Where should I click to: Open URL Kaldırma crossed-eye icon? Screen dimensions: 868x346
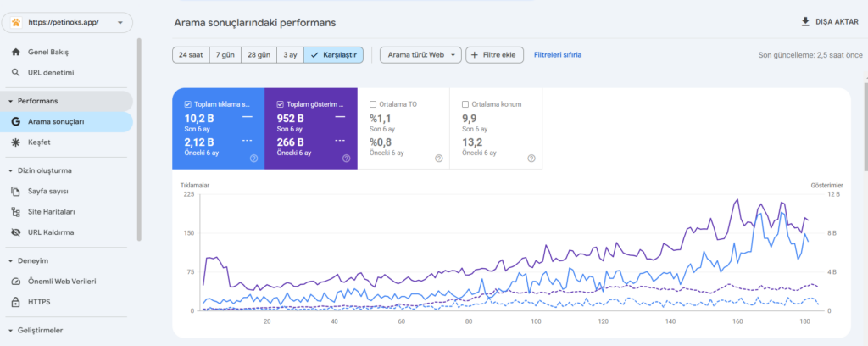16,232
